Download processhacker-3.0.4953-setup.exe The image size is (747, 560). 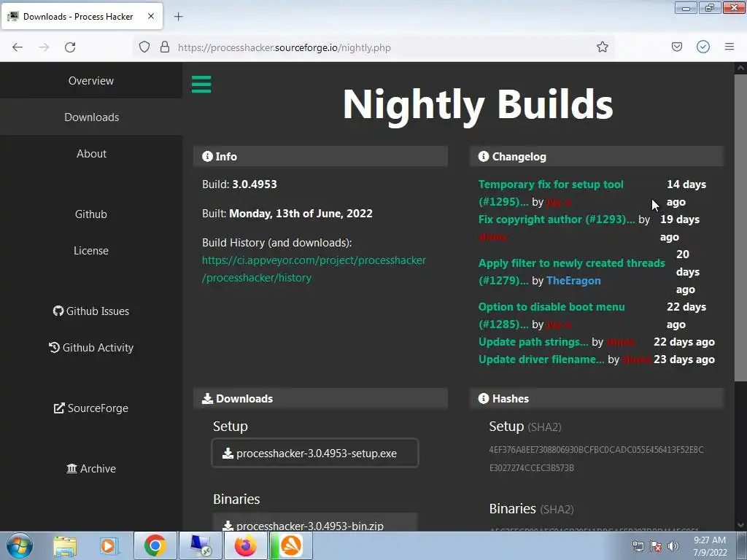pos(315,453)
